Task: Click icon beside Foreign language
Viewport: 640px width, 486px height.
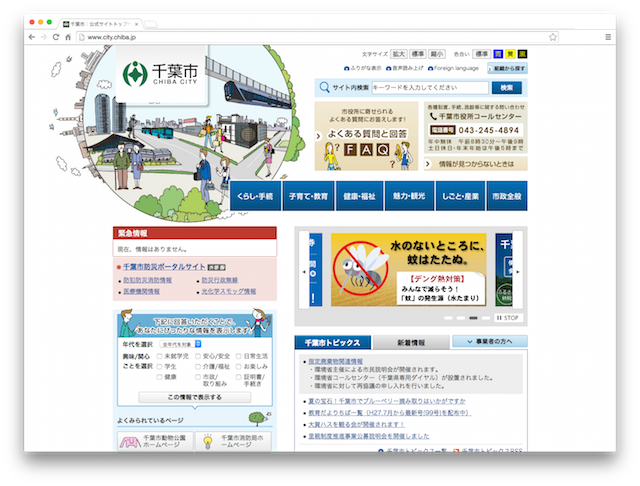Action: pos(430,69)
